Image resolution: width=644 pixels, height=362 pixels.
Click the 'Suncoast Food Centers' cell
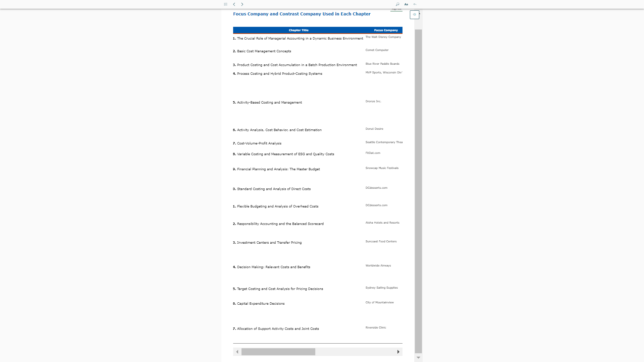(381, 242)
